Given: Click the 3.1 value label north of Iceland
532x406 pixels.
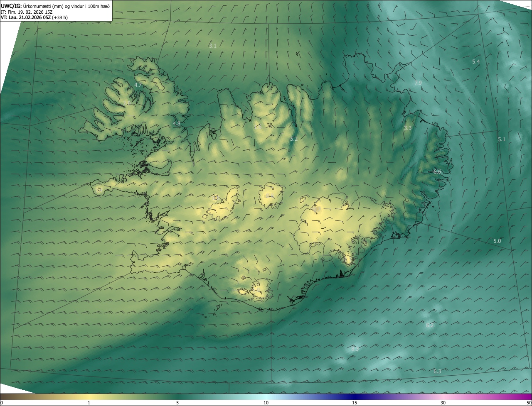Looking at the screenshot, I should pyautogui.click(x=213, y=46).
